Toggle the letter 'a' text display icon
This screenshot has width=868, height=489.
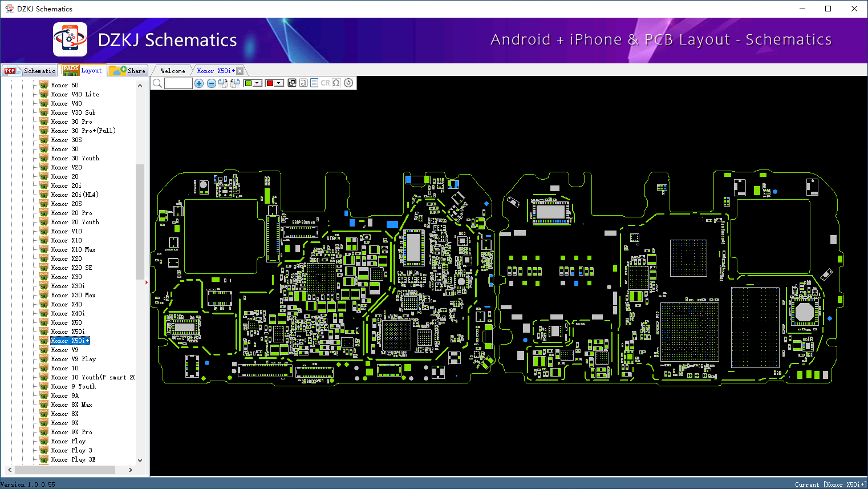[303, 83]
